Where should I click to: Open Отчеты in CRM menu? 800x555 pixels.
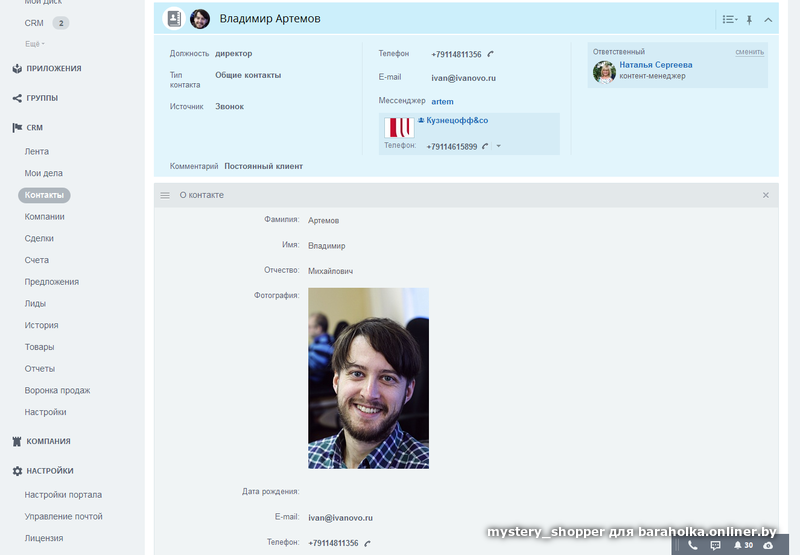pos(40,368)
